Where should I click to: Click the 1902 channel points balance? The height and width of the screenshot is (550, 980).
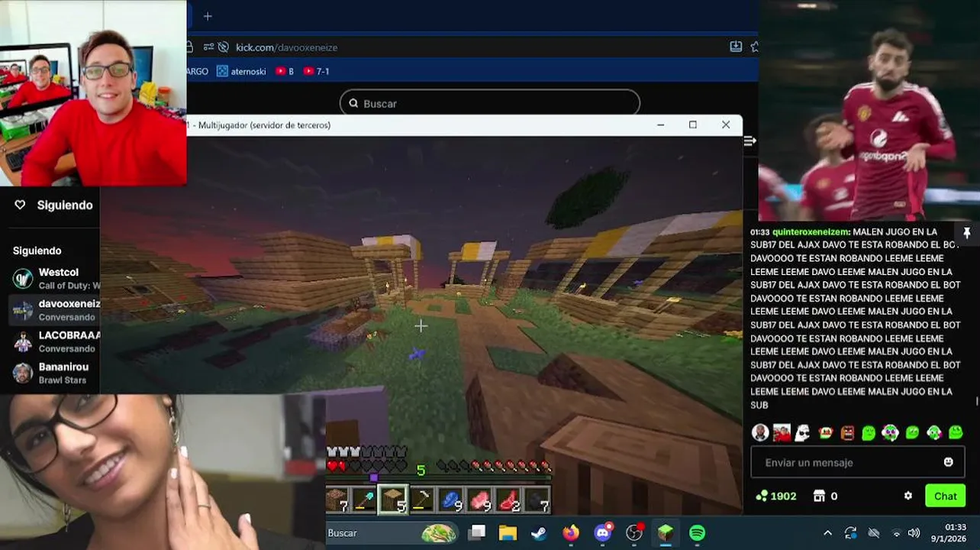click(x=775, y=496)
